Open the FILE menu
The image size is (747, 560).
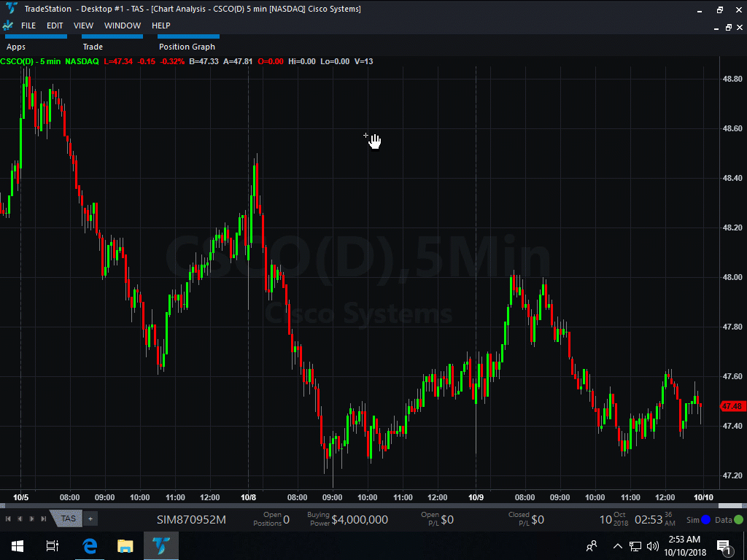click(x=28, y=26)
